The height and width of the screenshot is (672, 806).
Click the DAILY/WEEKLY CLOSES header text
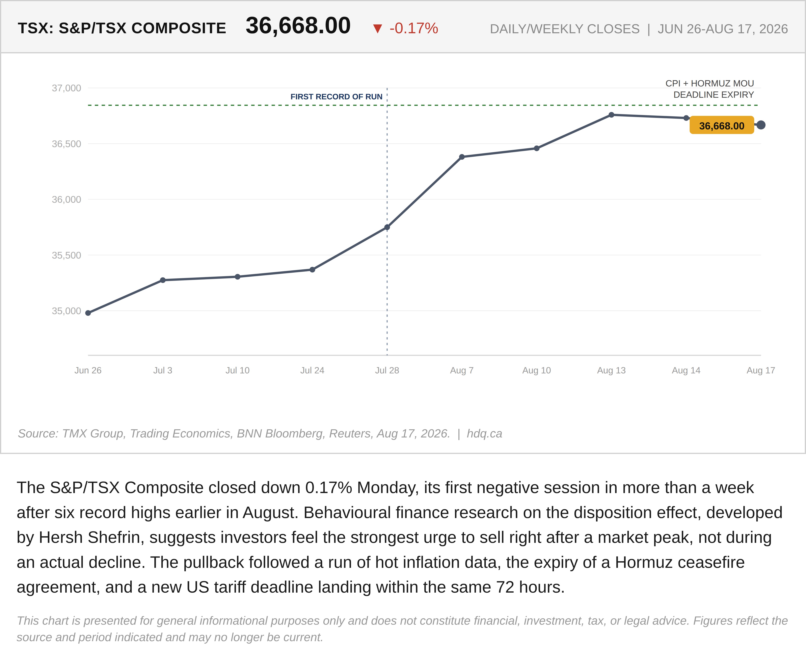[565, 29]
